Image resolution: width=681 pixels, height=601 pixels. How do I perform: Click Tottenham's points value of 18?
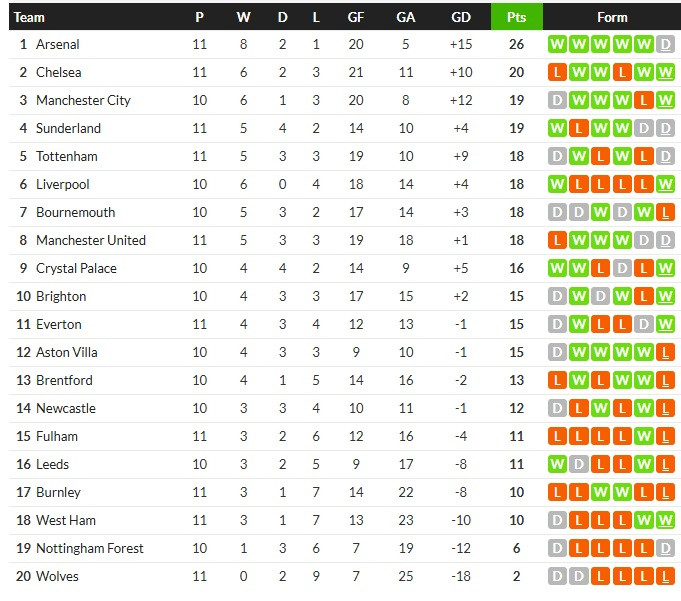pyautogui.click(x=516, y=156)
